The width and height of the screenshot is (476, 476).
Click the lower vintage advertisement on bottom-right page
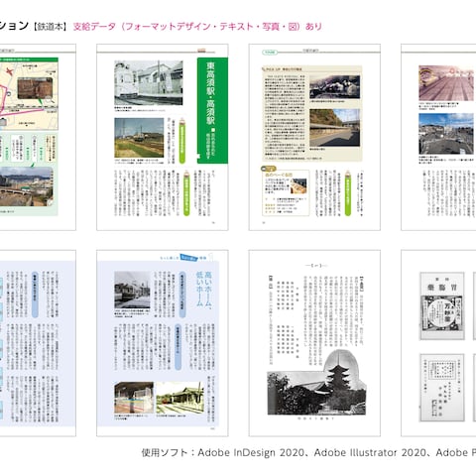(x=442, y=388)
